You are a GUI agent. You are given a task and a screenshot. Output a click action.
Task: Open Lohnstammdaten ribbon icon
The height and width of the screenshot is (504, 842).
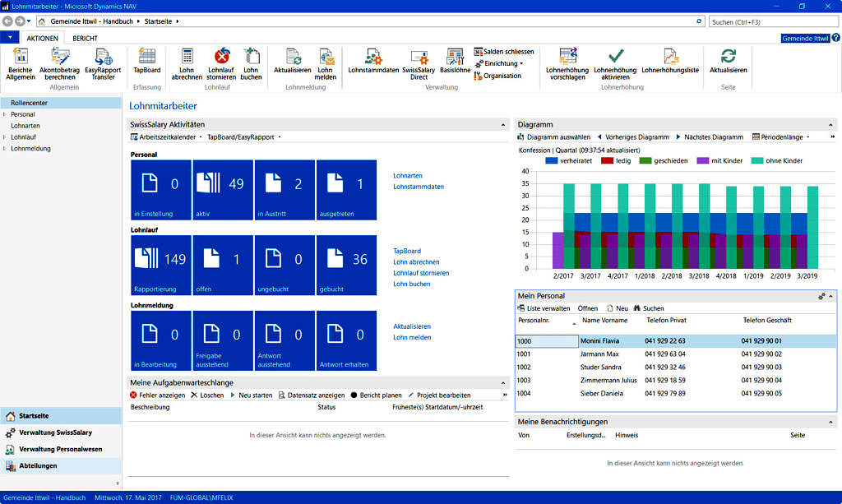[x=373, y=56]
